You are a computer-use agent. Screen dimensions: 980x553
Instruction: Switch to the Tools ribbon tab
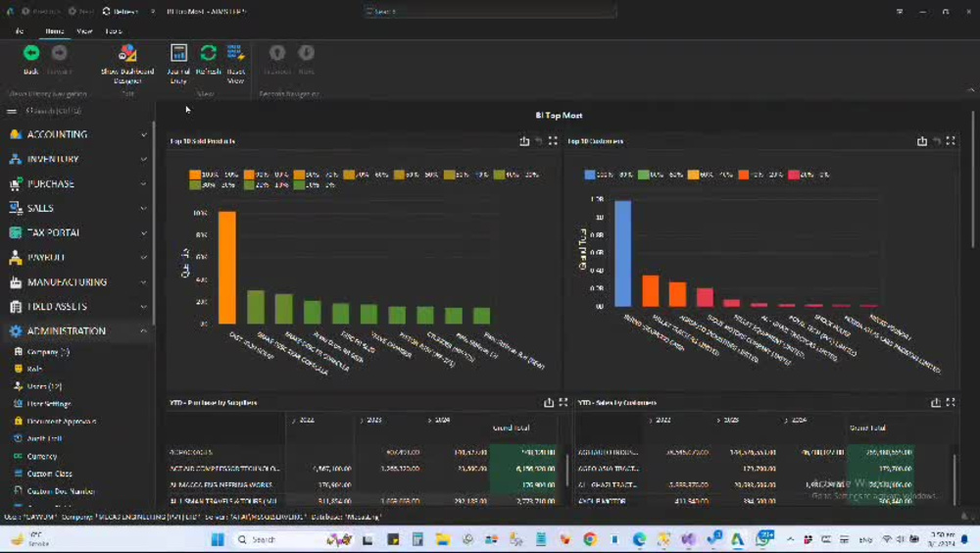click(113, 30)
